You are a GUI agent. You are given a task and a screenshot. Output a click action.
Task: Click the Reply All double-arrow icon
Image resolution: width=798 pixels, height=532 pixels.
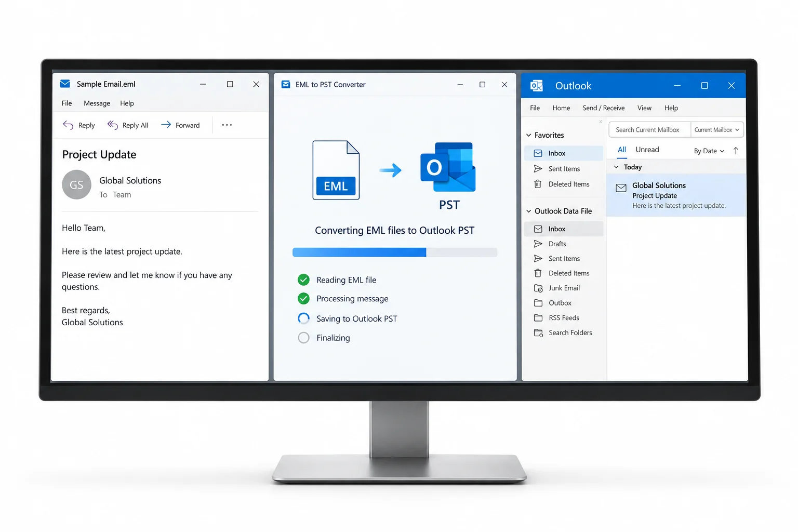113,125
